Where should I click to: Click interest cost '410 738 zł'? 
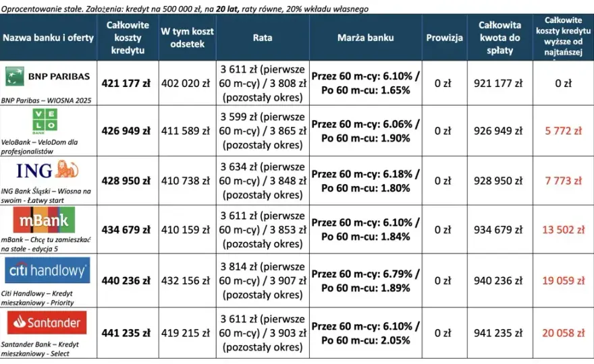coord(186,181)
